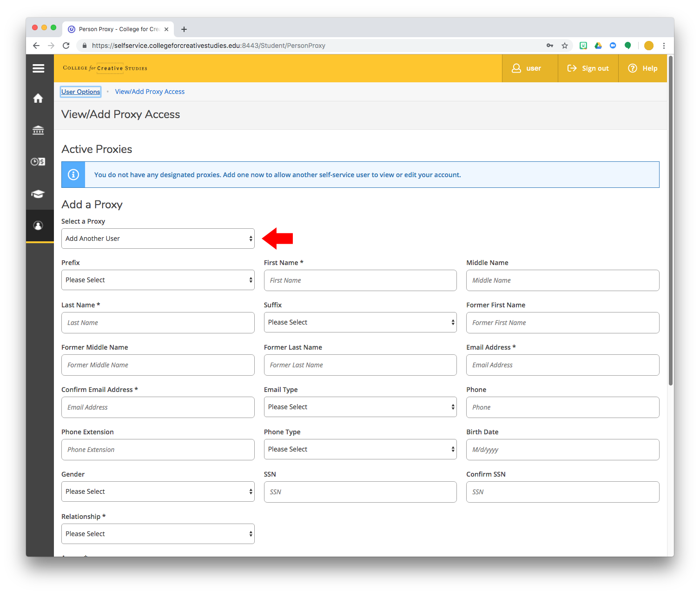The height and width of the screenshot is (591, 700).
Task: Follow the User Options breadcrumb link
Action: click(80, 91)
